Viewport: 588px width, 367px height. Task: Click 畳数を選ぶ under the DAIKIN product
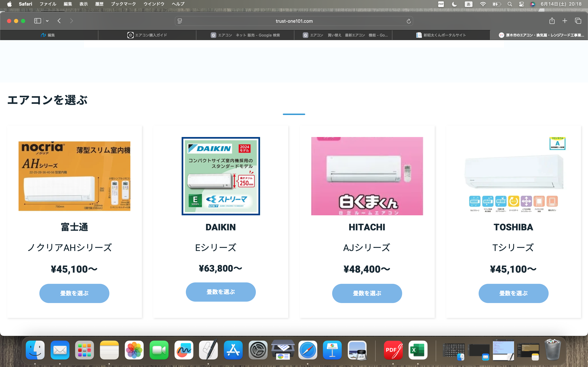click(x=221, y=292)
